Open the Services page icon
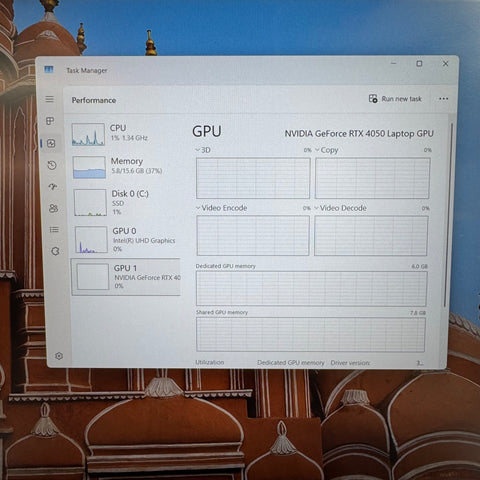The image size is (480, 480). [x=55, y=251]
